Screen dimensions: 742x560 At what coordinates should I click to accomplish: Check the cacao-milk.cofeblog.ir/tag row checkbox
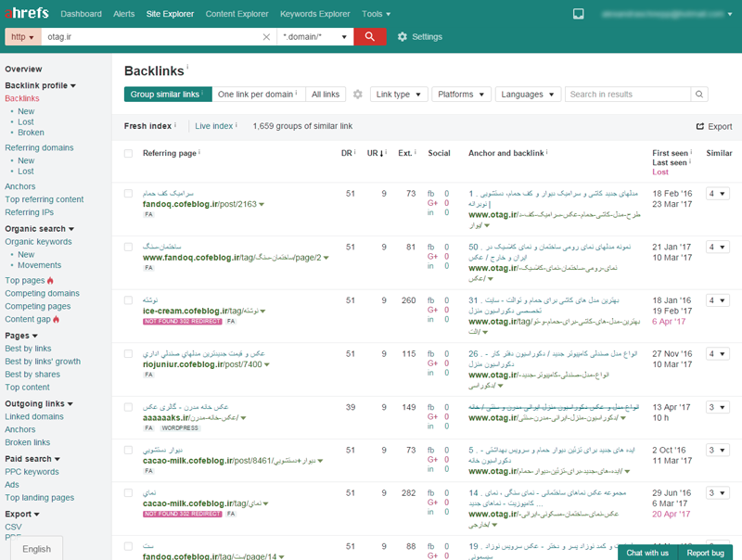128,493
